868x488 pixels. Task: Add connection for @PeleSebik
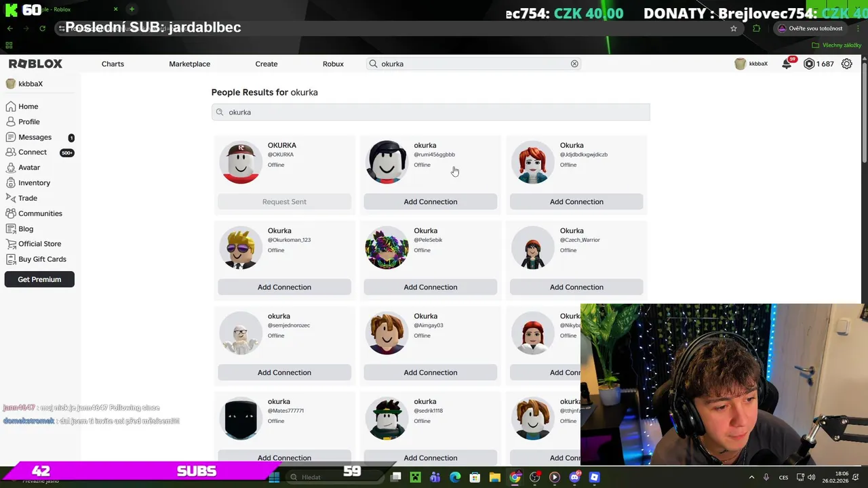pyautogui.click(x=431, y=287)
